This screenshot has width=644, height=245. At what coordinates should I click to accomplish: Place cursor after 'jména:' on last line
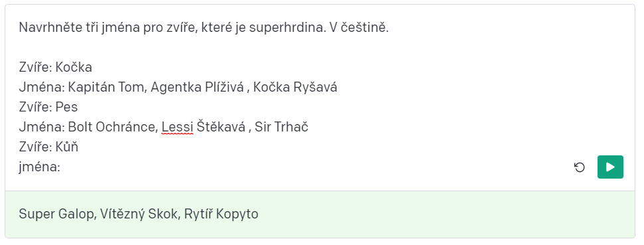tap(61, 167)
